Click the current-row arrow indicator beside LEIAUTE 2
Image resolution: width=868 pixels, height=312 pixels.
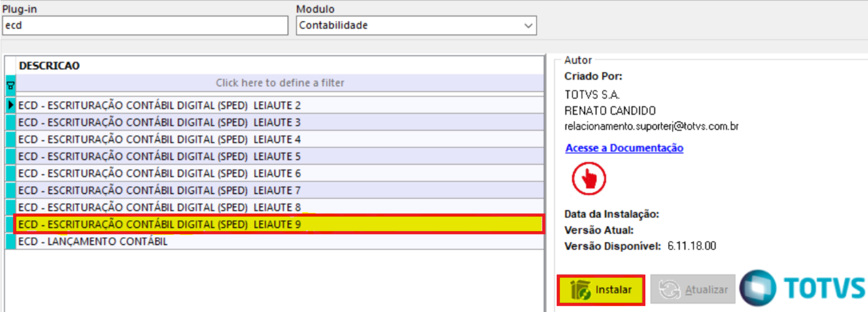tap(11, 105)
